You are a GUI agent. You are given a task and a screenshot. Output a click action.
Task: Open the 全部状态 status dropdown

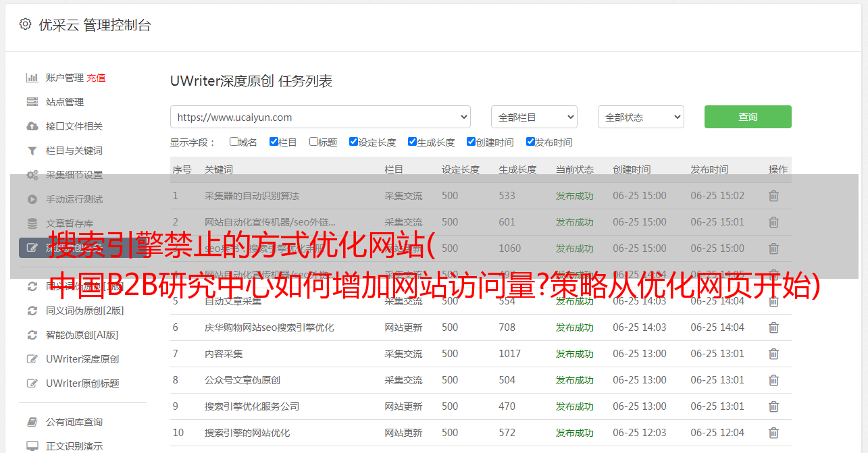pos(640,117)
